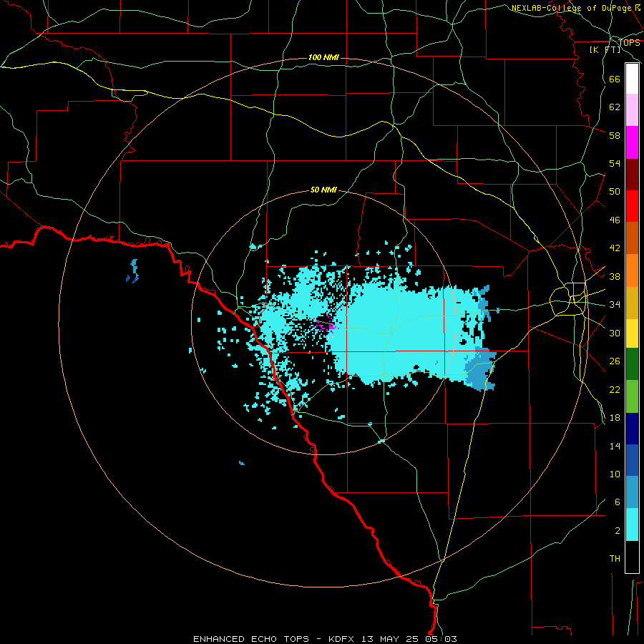Click the cyan legend color band

[632, 525]
